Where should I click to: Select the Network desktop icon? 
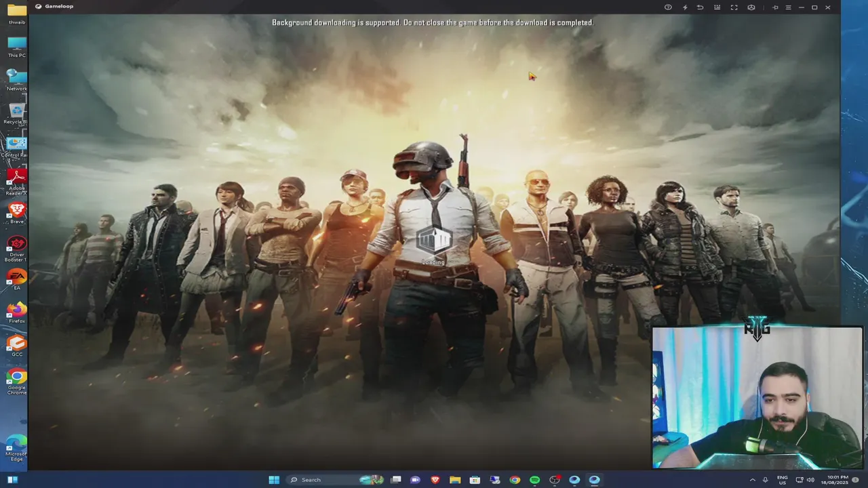coord(16,80)
